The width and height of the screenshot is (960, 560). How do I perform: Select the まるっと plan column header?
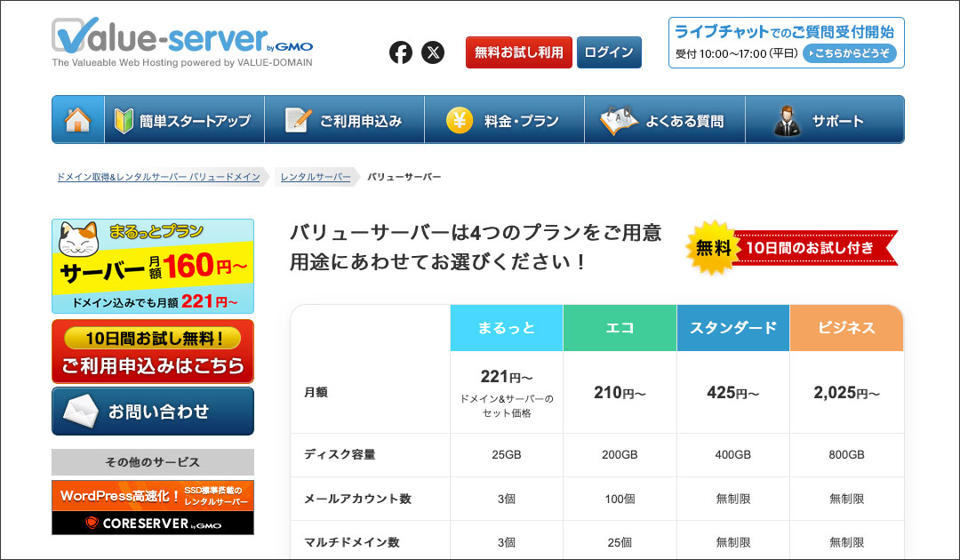507,328
